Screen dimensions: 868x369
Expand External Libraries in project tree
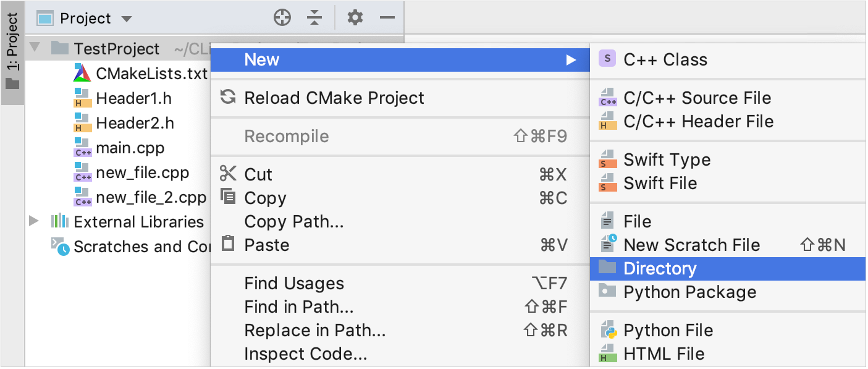[x=34, y=221]
